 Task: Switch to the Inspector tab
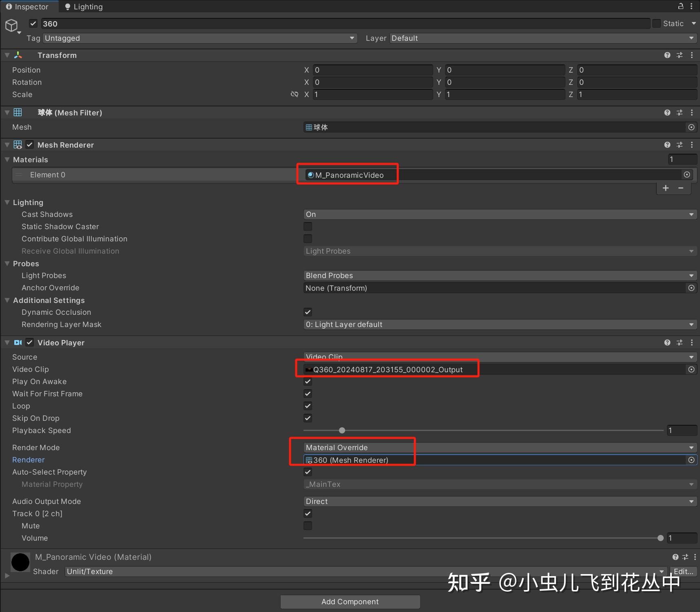pos(29,6)
